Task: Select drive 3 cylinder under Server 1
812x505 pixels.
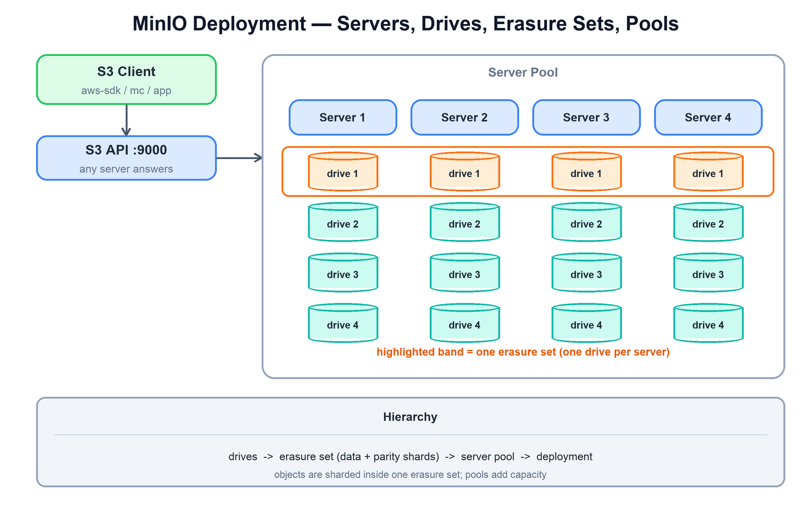Action: coord(343,273)
